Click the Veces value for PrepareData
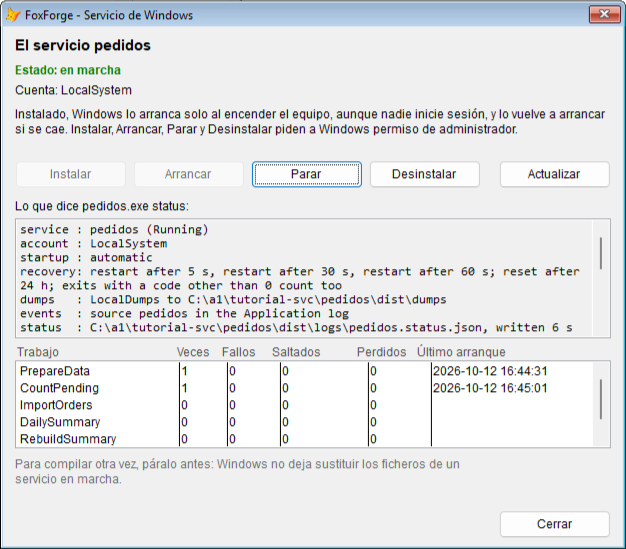 [x=184, y=371]
